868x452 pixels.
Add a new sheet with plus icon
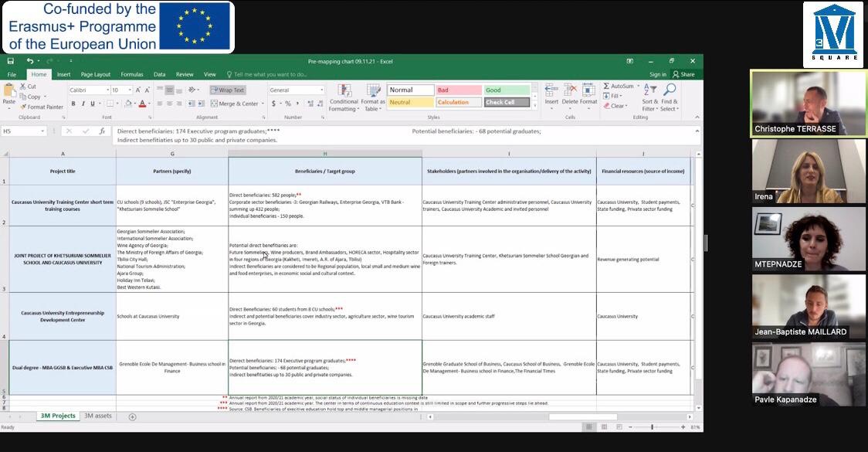coord(132,417)
